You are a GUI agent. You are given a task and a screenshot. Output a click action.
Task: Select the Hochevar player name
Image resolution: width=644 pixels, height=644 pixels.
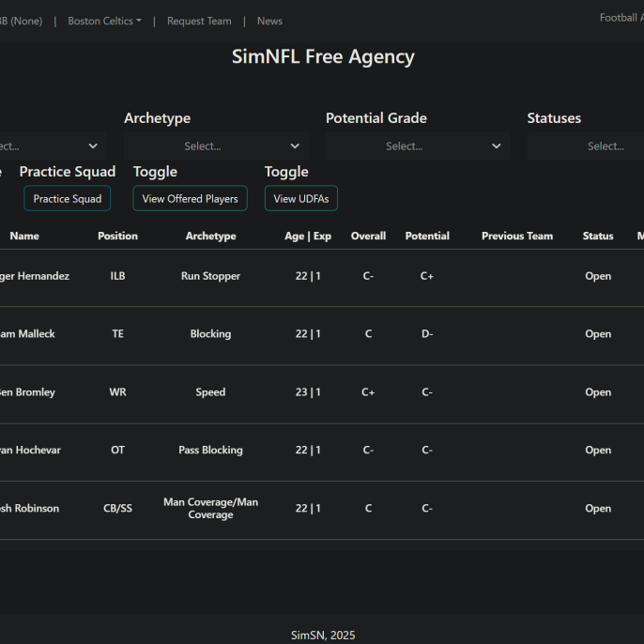pos(30,451)
